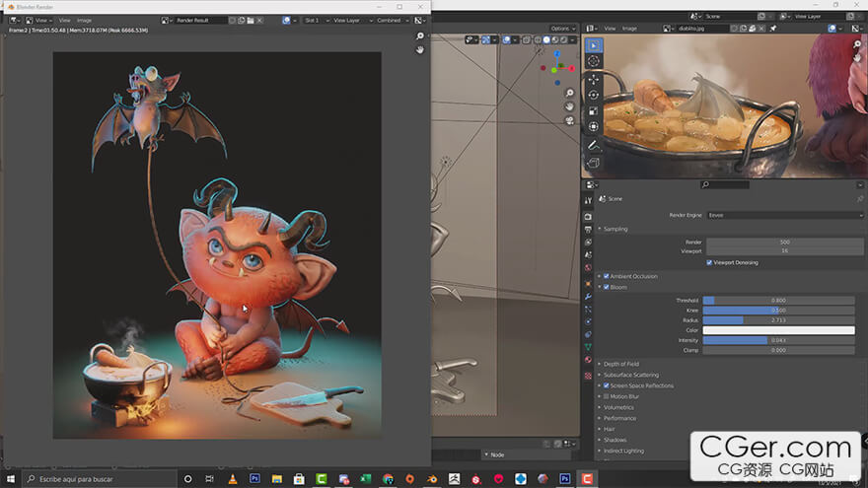
Task: Expand Shadows panel
Action: coord(615,440)
